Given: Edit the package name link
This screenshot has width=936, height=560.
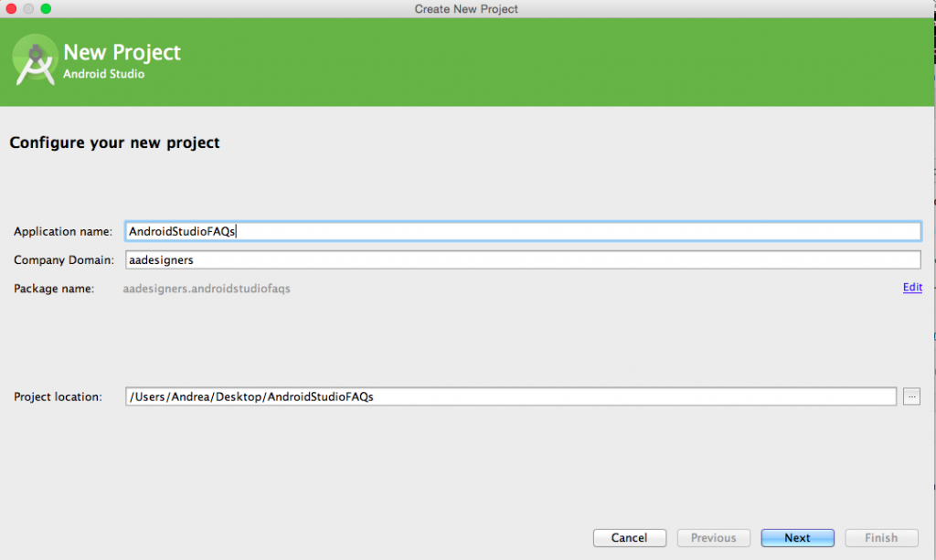Looking at the screenshot, I should coord(912,288).
